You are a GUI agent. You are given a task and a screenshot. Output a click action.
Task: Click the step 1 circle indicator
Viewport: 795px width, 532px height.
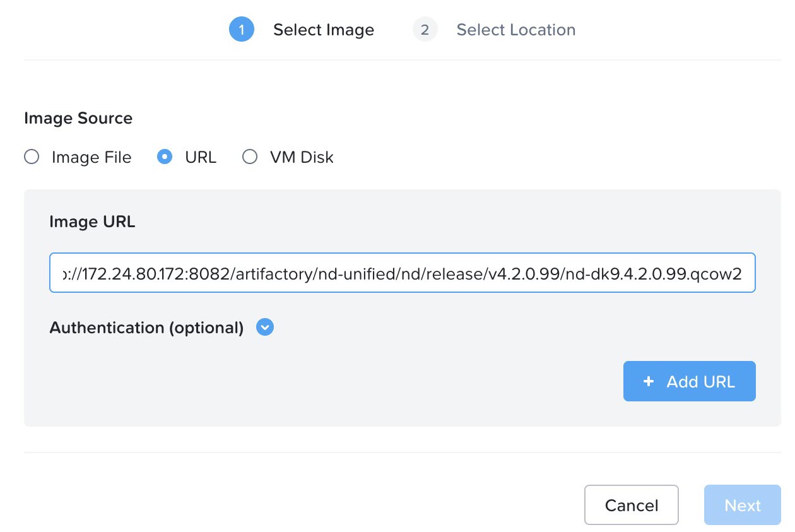(x=241, y=30)
